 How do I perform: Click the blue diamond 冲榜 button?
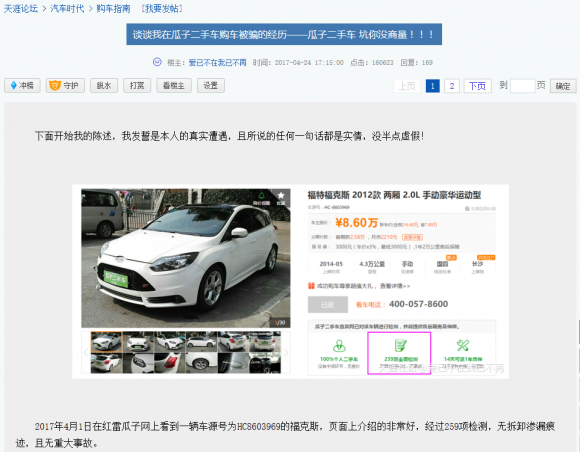tap(22, 85)
